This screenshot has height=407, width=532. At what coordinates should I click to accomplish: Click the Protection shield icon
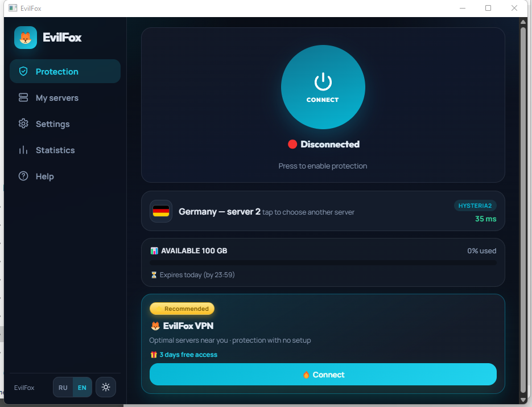click(x=23, y=71)
